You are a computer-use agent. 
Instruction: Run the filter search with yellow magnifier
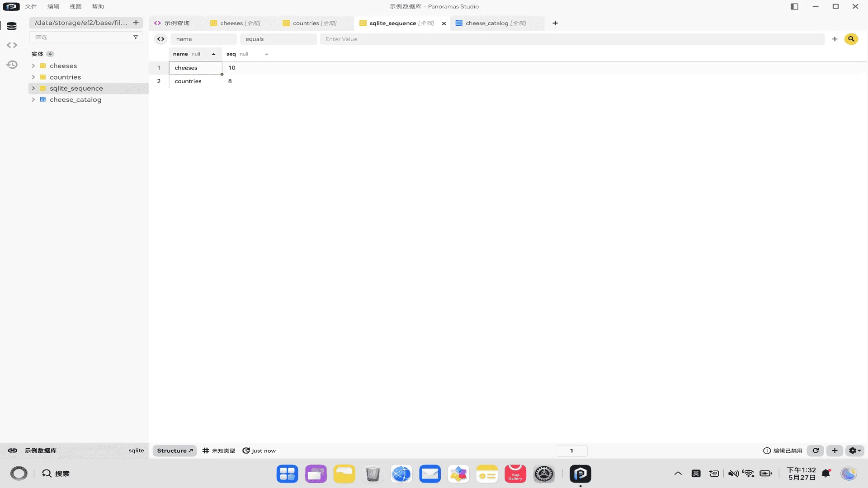pyautogui.click(x=851, y=39)
